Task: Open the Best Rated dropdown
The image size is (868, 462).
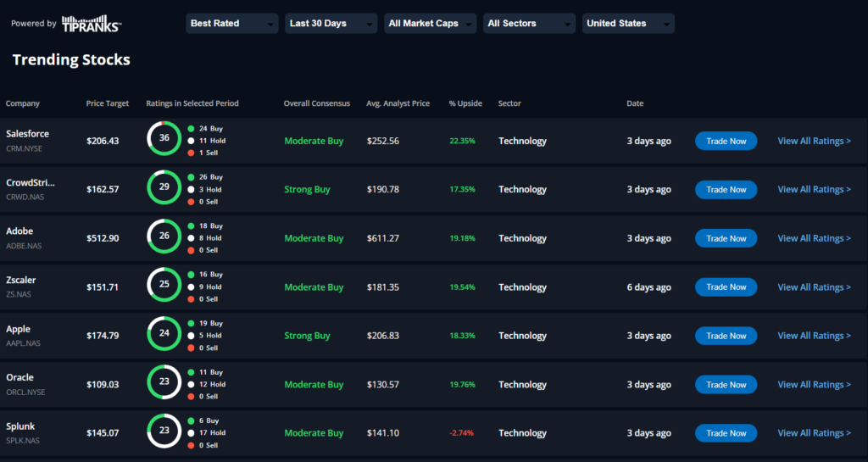Action: pyautogui.click(x=232, y=23)
